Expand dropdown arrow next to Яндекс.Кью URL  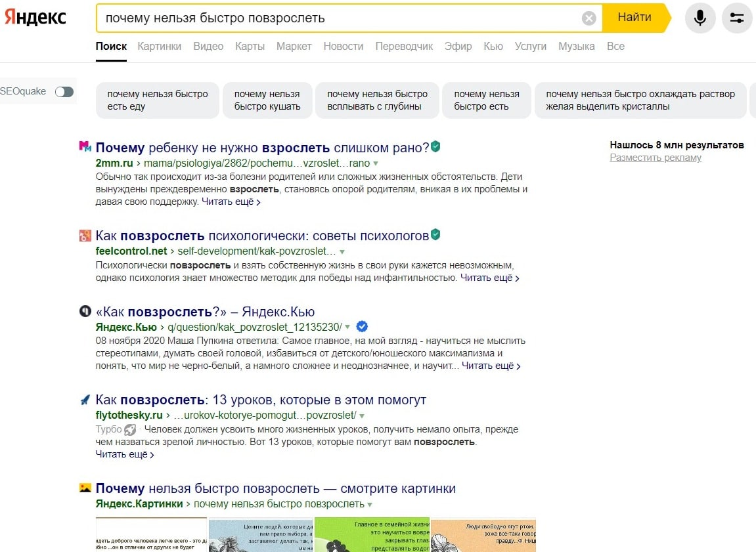point(347,327)
